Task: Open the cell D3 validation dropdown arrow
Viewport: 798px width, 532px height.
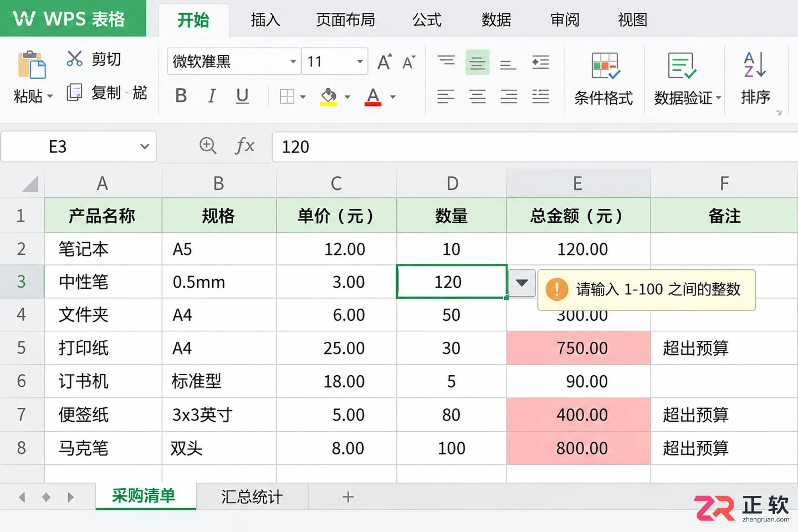Action: tap(521, 283)
